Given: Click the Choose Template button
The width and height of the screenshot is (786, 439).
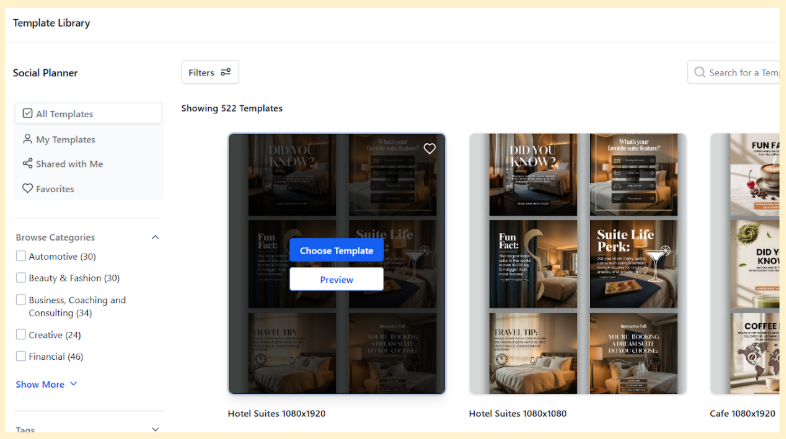Looking at the screenshot, I should tap(336, 251).
